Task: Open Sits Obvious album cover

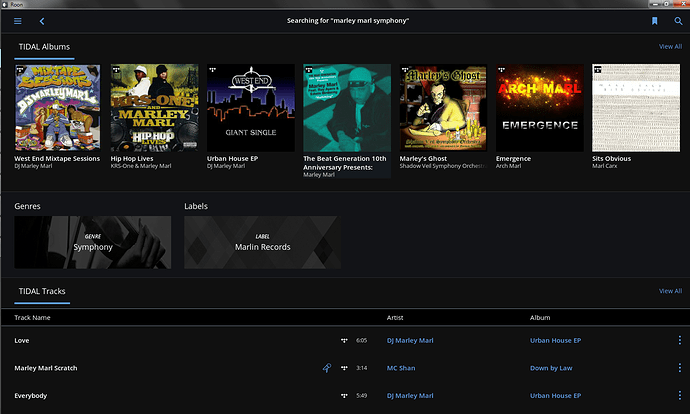Action: pyautogui.click(x=636, y=108)
